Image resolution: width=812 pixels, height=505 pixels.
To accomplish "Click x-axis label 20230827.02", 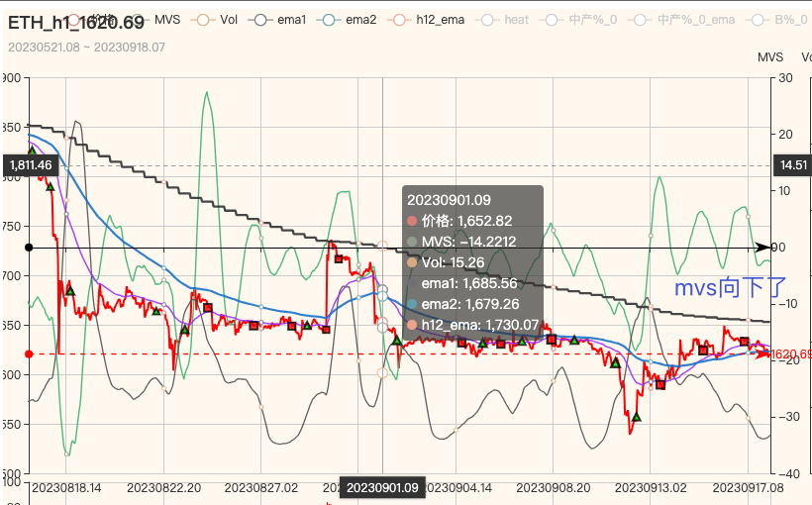I will pos(261,488).
